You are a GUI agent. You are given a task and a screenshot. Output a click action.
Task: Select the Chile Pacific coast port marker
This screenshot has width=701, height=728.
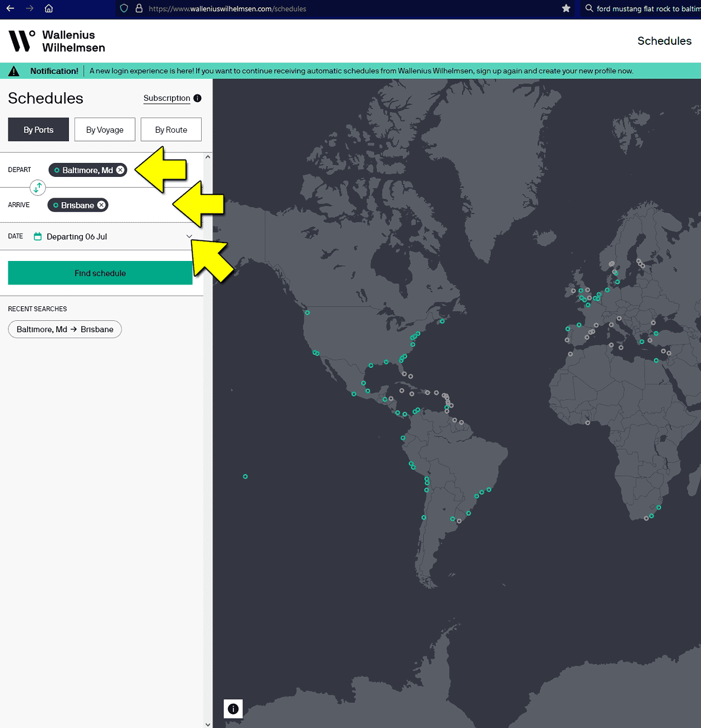(x=424, y=517)
